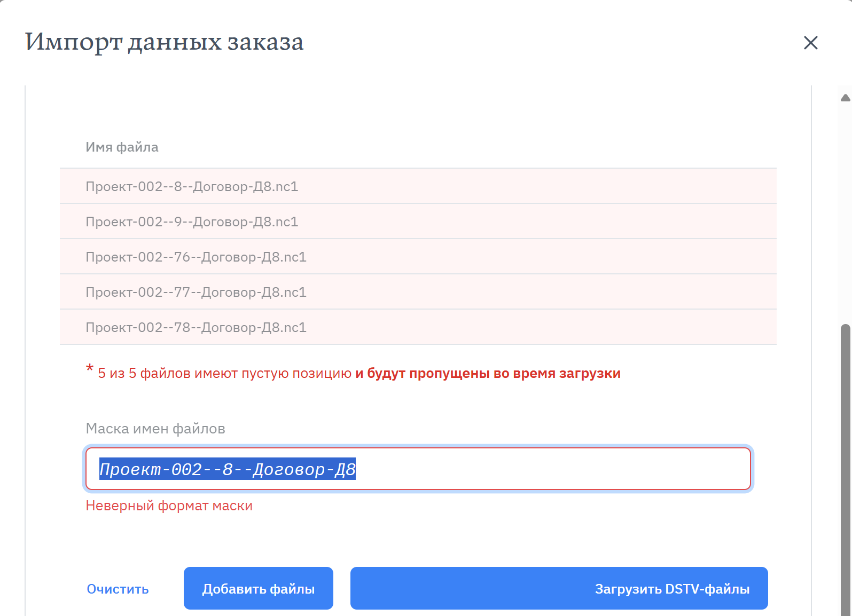Select file row Проект-002--76--Договор-Д8.nc1
852x616 pixels.
(418, 257)
